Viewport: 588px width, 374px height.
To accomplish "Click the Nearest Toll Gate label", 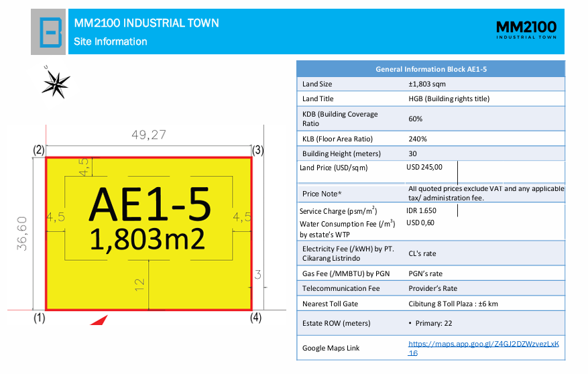I will coord(330,304).
